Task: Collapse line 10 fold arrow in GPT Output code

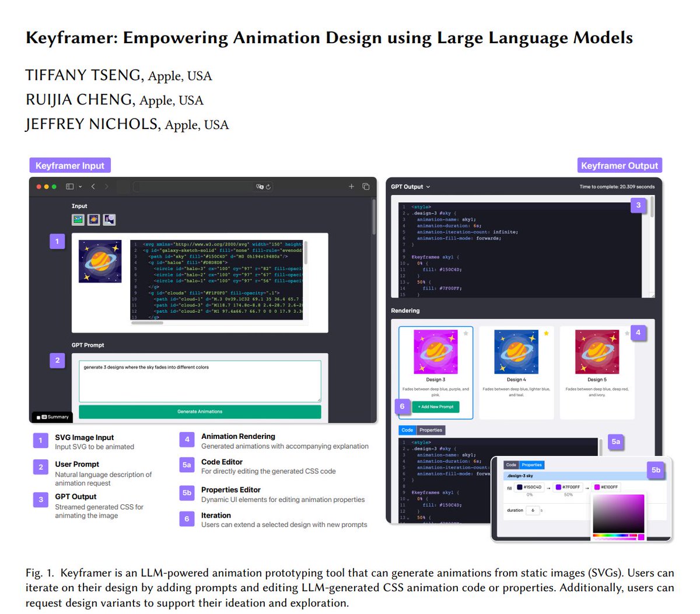Action: pos(408,264)
